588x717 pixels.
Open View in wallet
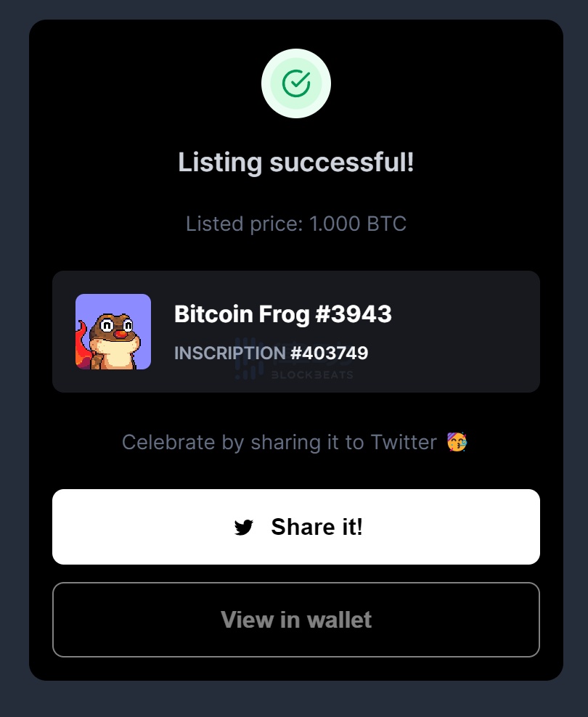click(296, 620)
